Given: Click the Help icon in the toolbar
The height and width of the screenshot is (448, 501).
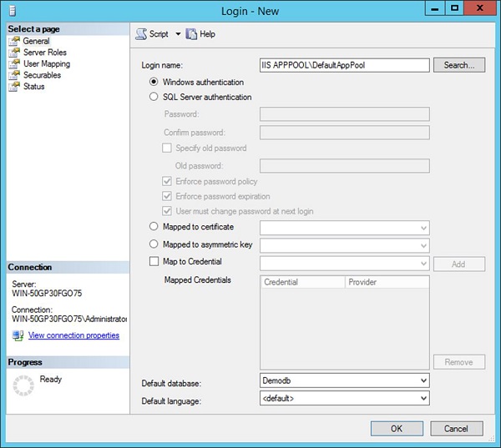Looking at the screenshot, I should 191,34.
